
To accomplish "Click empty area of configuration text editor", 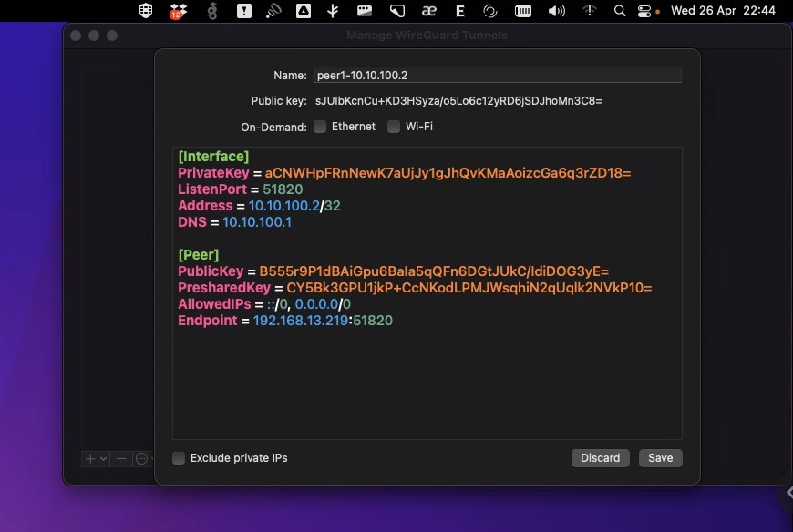I will pyautogui.click(x=427, y=384).
